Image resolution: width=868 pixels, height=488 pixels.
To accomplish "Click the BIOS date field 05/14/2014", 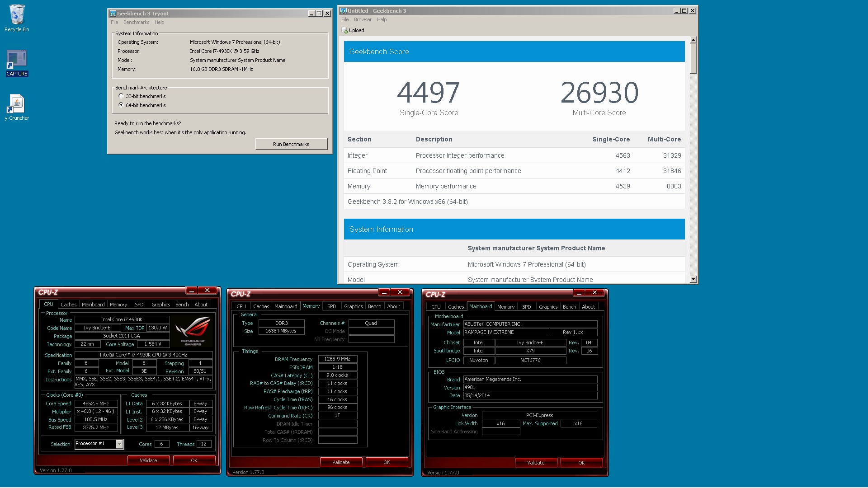I will 530,395.
